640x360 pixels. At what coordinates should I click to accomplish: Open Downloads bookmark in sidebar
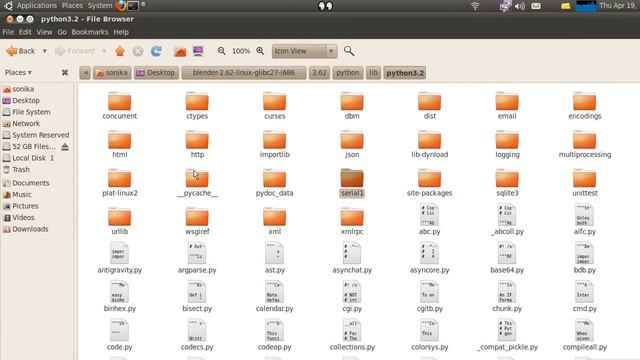(x=26, y=229)
